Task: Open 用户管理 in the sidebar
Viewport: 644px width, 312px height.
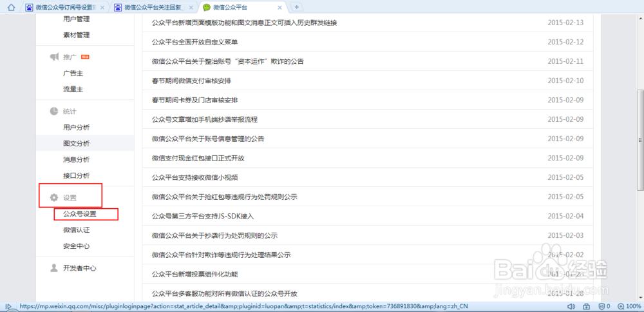Action: 77,19
